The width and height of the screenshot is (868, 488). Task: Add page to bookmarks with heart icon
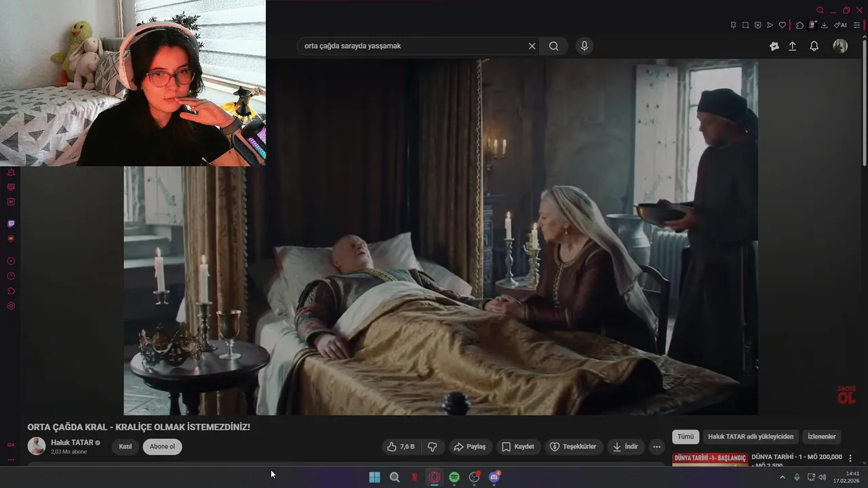[782, 25]
